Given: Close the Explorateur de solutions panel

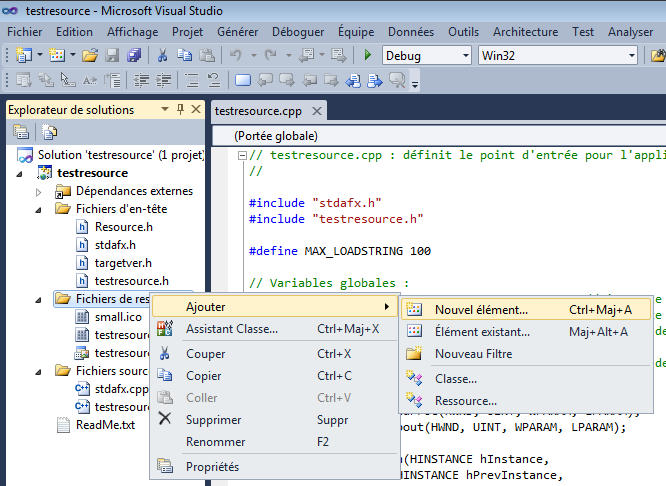Looking at the screenshot, I should (196, 110).
